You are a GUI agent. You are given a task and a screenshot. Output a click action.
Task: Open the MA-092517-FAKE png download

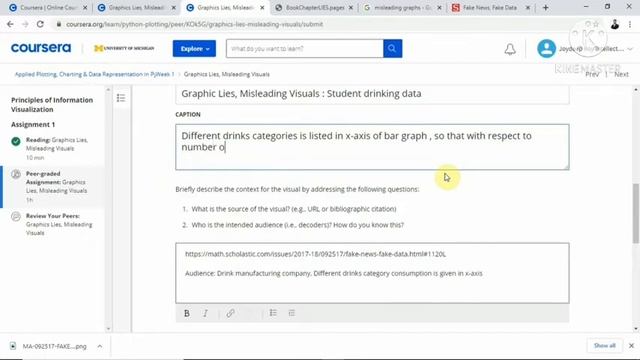[x=54, y=346]
